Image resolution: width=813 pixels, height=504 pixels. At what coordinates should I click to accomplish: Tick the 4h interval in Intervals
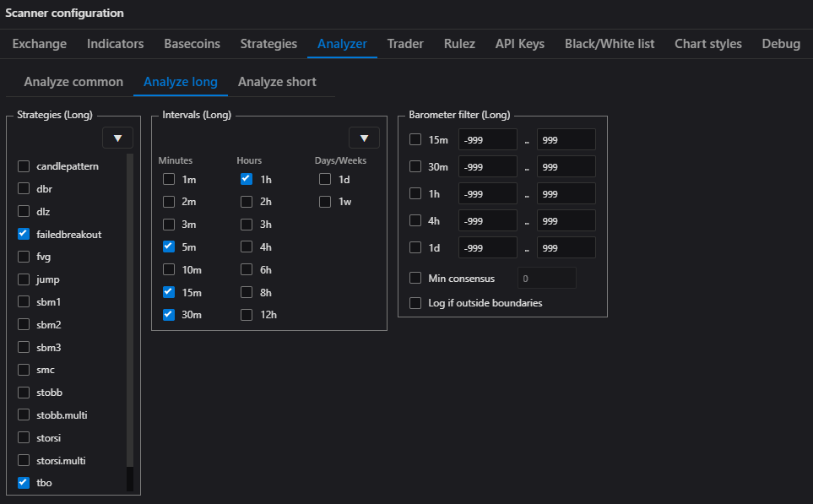[247, 247]
